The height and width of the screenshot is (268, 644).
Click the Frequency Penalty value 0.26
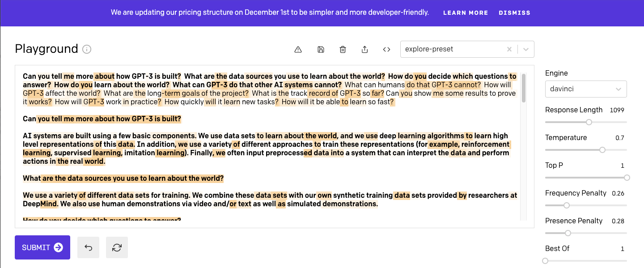[x=618, y=193]
